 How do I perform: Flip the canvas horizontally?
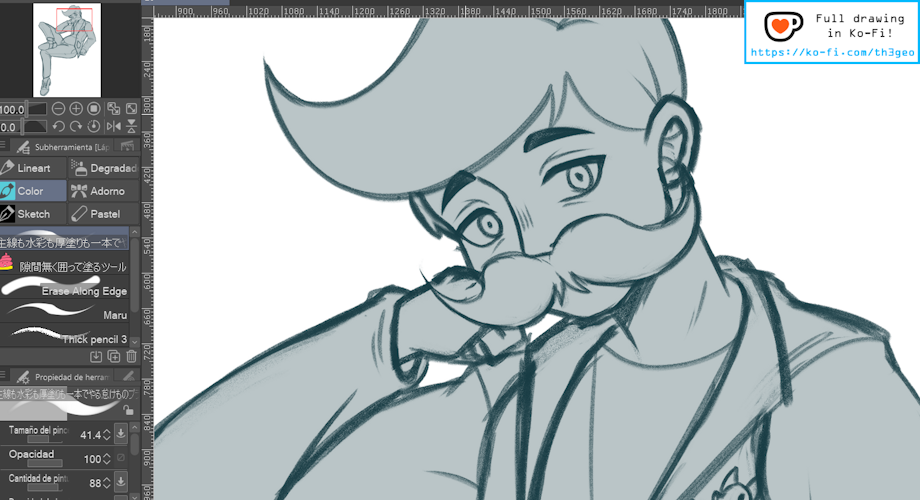pyautogui.click(x=113, y=126)
